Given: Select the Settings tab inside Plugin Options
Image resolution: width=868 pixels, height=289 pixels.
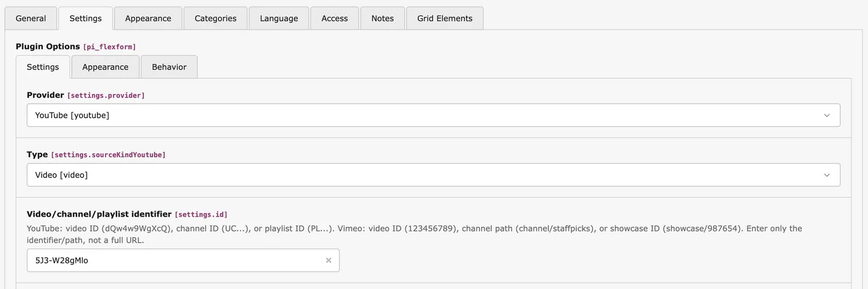Looking at the screenshot, I should click(x=43, y=67).
